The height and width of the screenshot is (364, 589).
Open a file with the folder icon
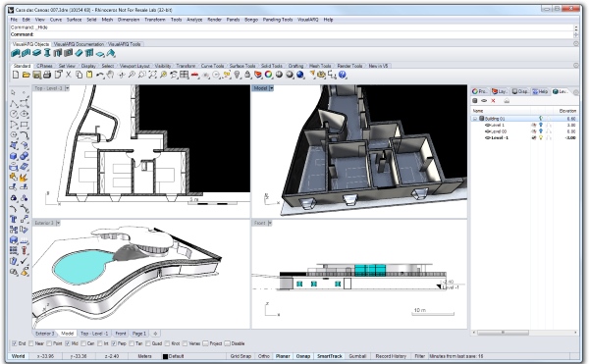(x=26, y=75)
